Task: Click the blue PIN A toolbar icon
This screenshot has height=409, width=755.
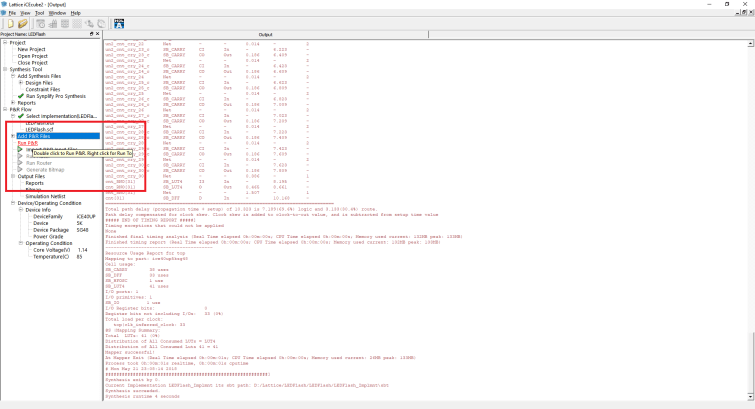Action: (x=119, y=22)
